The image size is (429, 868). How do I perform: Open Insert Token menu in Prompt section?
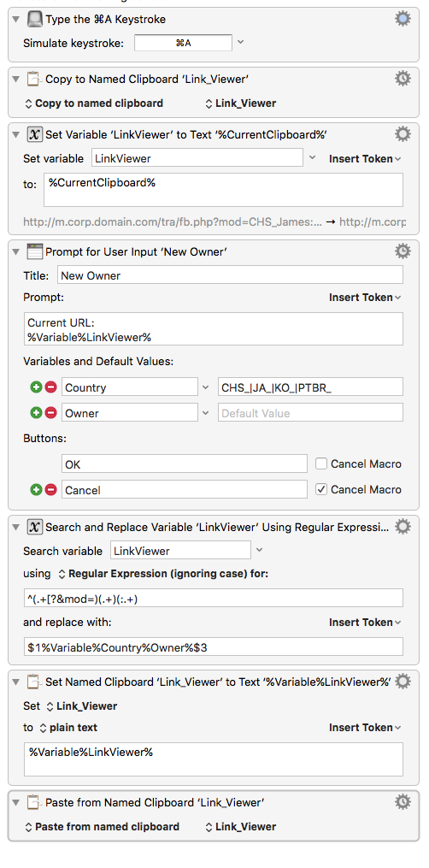pos(366,298)
